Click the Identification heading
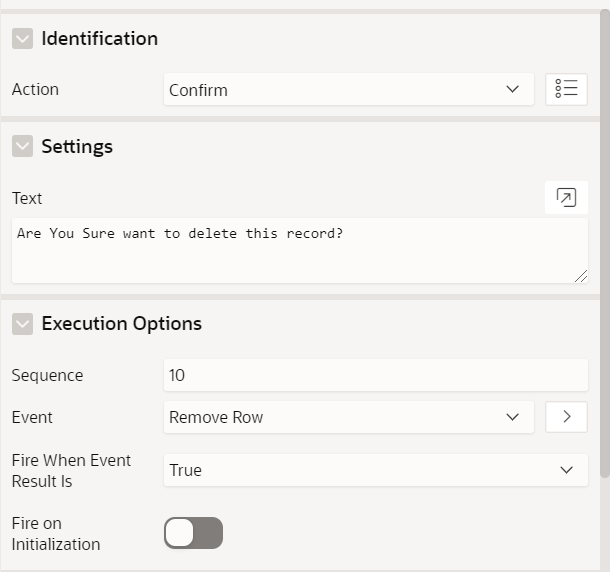Viewport: 610px width, 572px height. 100,39
